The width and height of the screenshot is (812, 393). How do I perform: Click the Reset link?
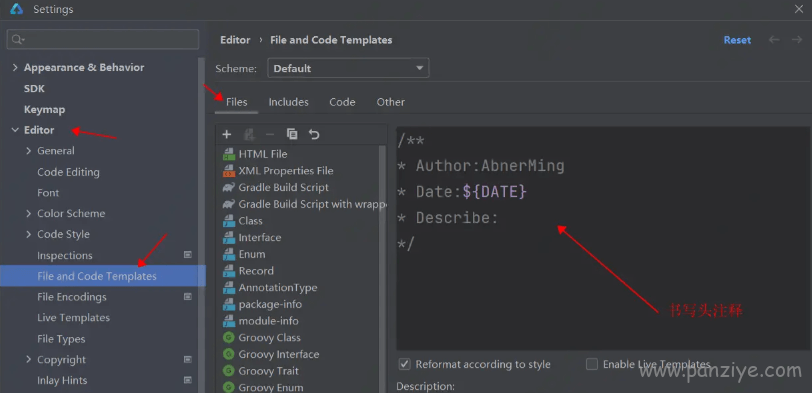[x=737, y=40]
